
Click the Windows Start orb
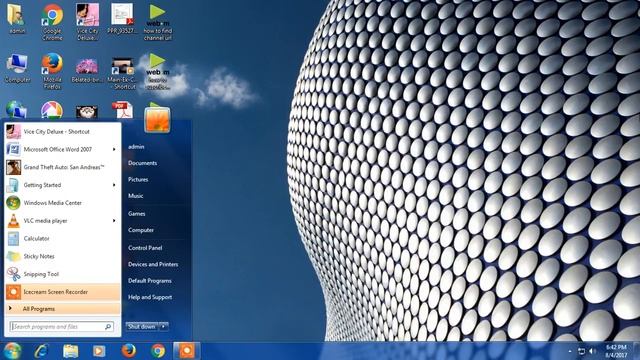point(12,351)
